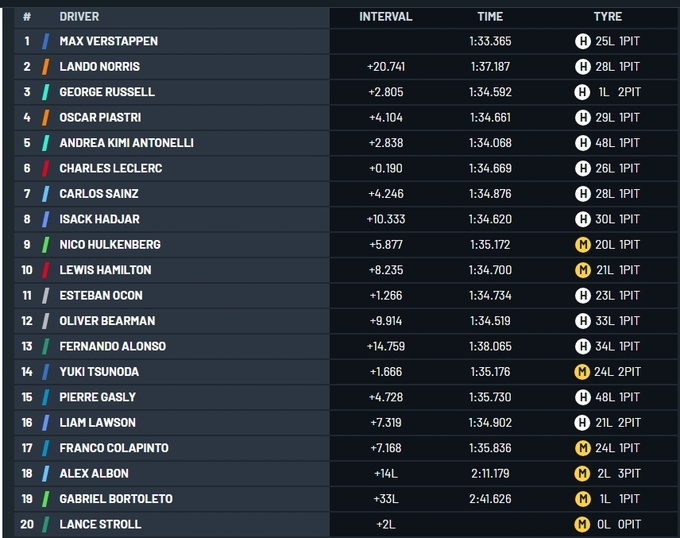Select the TYRE column header
This screenshot has width=680, height=538.
coord(607,17)
